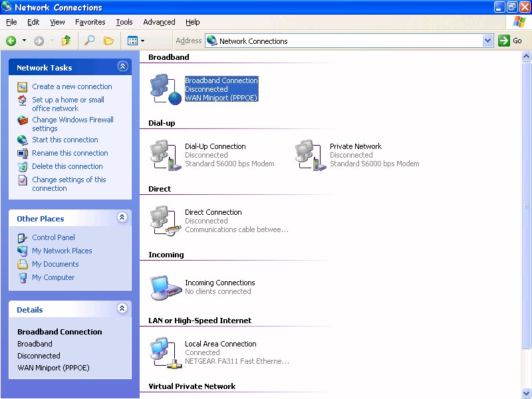Open the Views dropdown arrow

[x=142, y=41]
